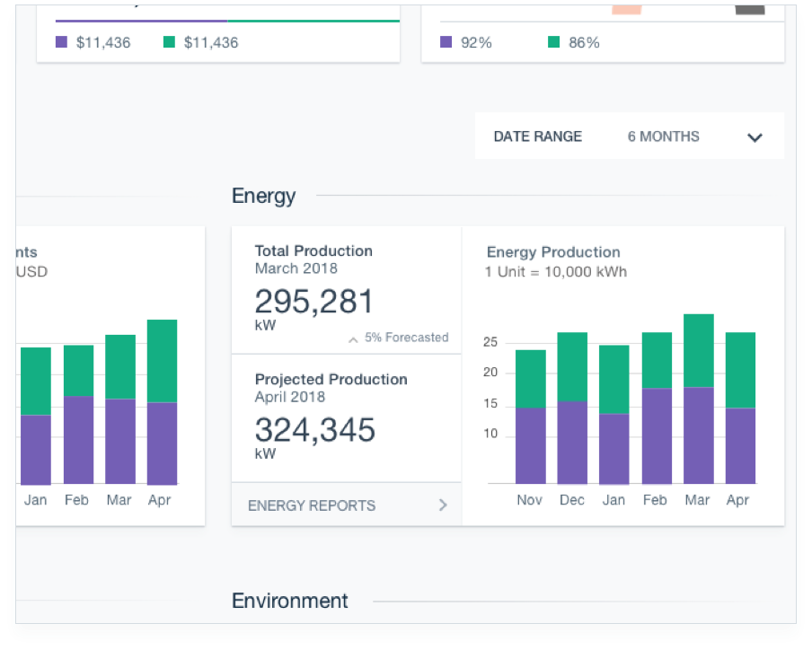The width and height of the screenshot is (812, 650).
Task: Click the Energy section heading
Action: point(263,196)
